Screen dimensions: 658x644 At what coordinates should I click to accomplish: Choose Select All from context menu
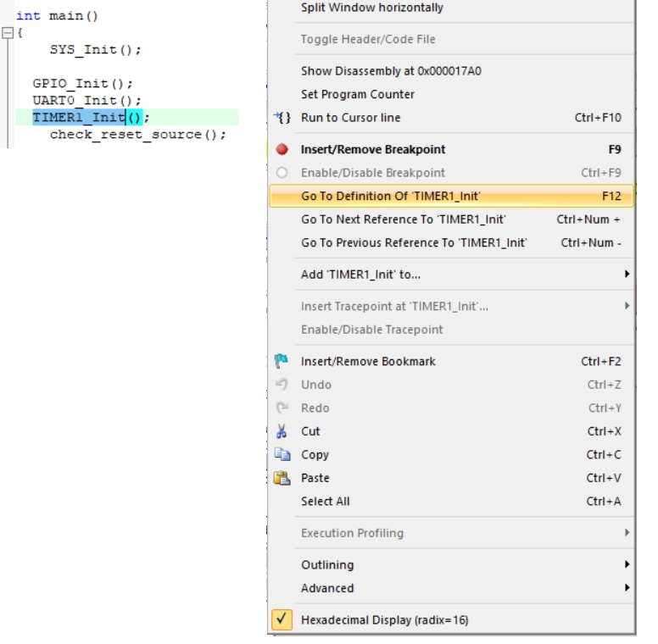[451, 501]
